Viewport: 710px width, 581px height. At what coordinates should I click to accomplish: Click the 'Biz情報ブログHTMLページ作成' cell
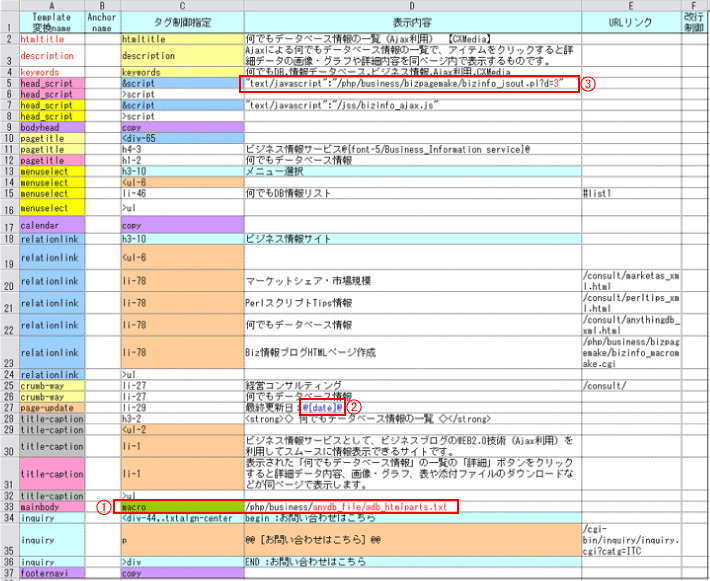point(413,352)
